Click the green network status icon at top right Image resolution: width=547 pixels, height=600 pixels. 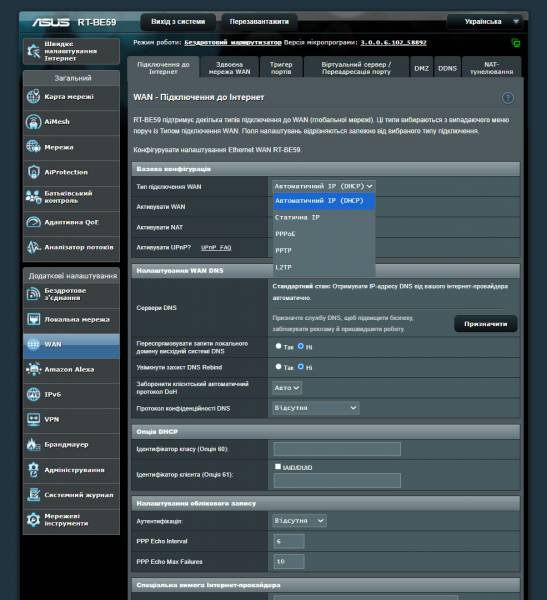[515, 43]
